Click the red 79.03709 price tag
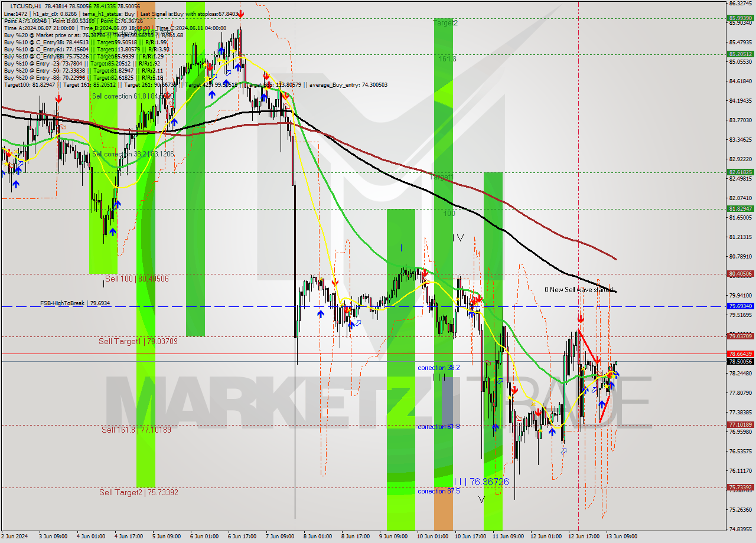756x543 pixels. (740, 336)
